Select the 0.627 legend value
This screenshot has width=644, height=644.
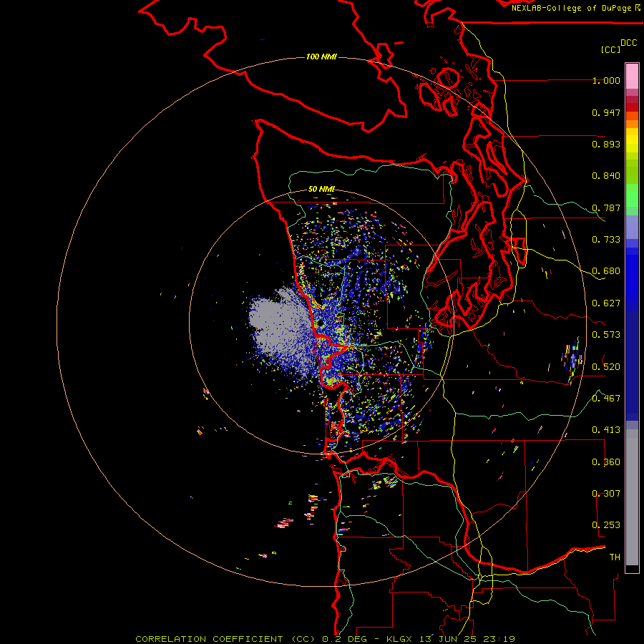point(606,303)
